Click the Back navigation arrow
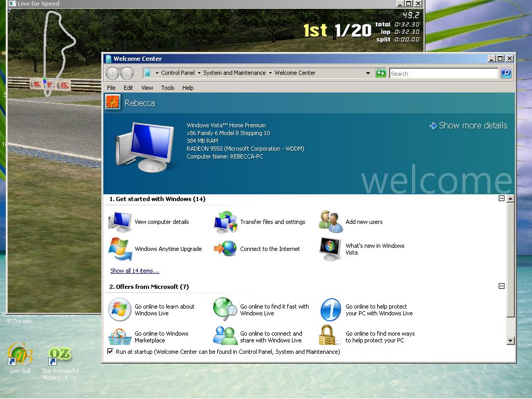The image size is (532, 399). click(x=113, y=73)
